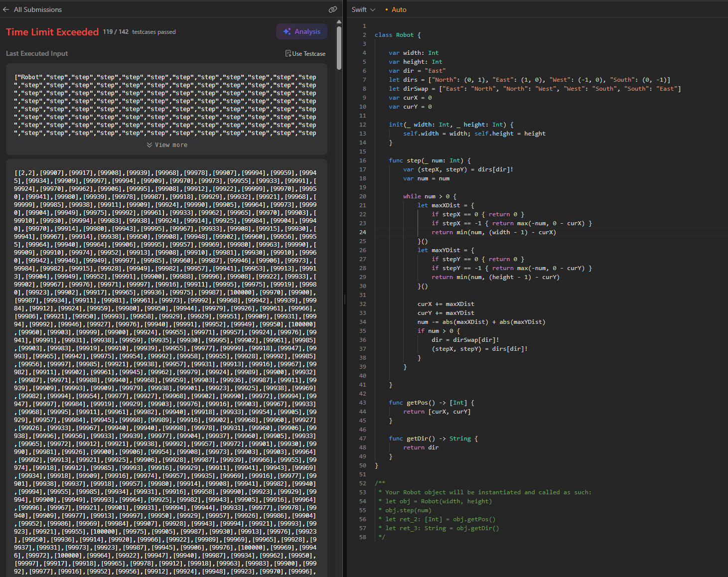Grab the vertical panel divider handle
728x577 pixels.
(x=345, y=299)
